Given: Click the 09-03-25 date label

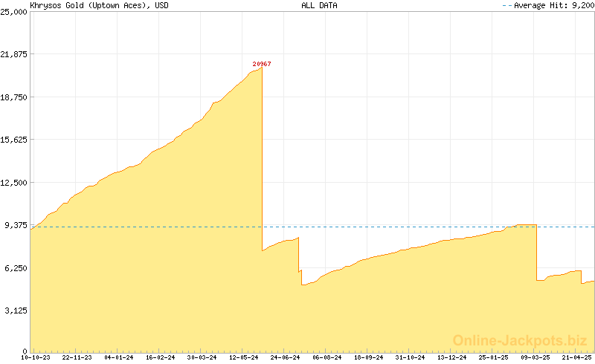Looking at the screenshot, I should [x=536, y=357].
